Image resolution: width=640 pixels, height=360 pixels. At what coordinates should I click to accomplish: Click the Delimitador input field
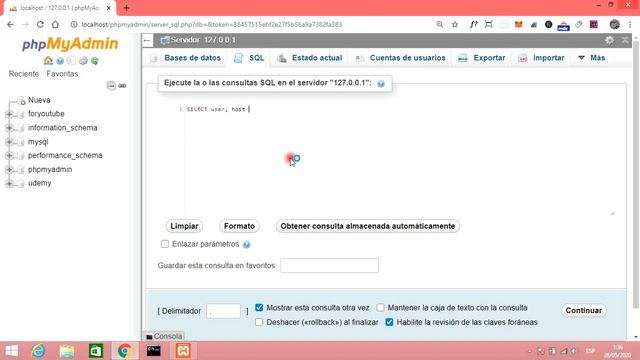[224, 311]
